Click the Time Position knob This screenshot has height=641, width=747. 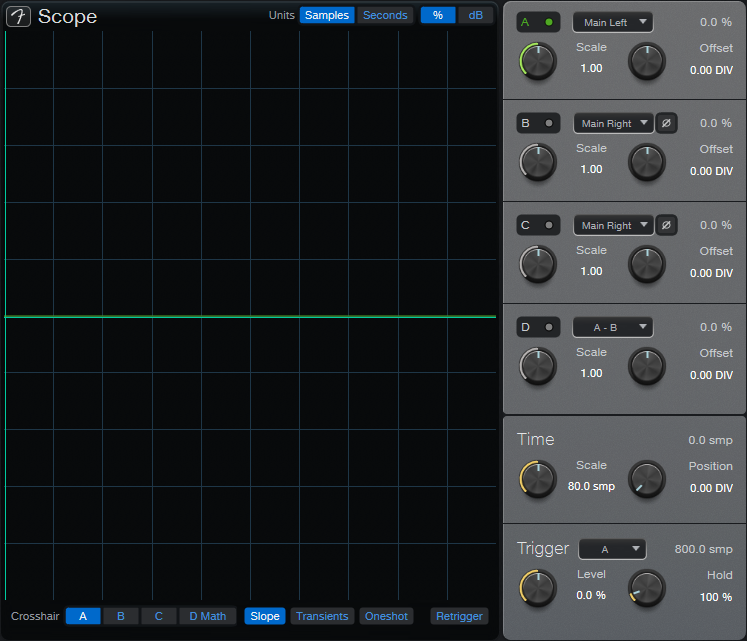pyautogui.click(x=647, y=479)
